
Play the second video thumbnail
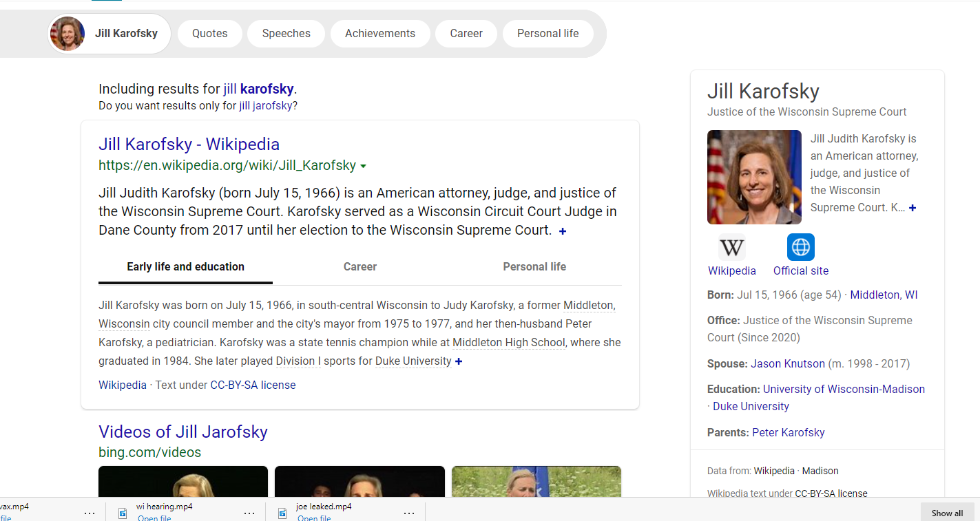359,481
